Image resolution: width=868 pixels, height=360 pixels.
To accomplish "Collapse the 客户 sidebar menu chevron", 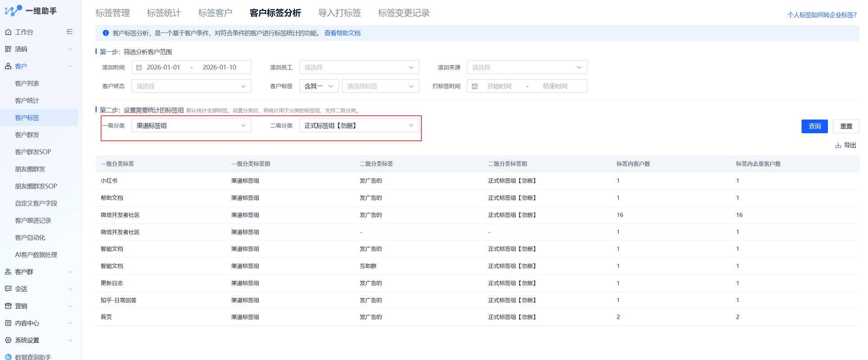I will tap(70, 66).
